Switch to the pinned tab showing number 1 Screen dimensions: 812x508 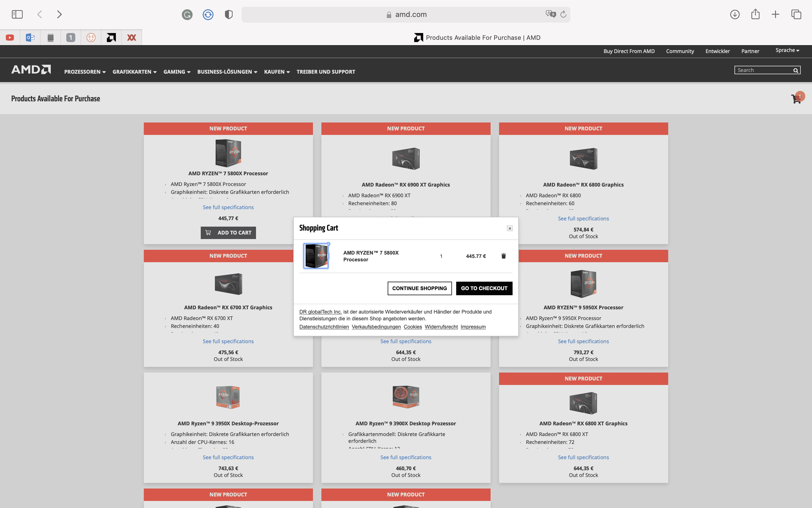(x=71, y=37)
